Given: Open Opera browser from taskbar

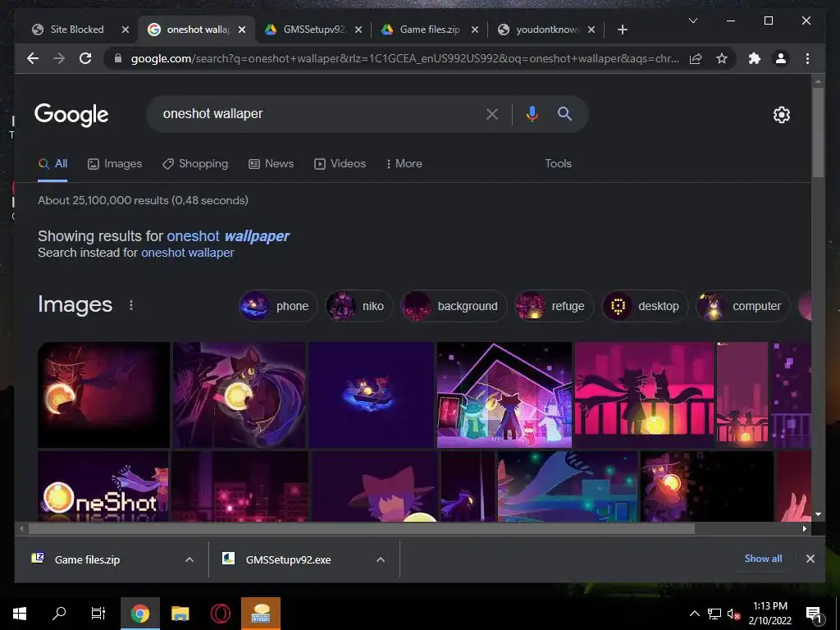Looking at the screenshot, I should click(x=220, y=614).
